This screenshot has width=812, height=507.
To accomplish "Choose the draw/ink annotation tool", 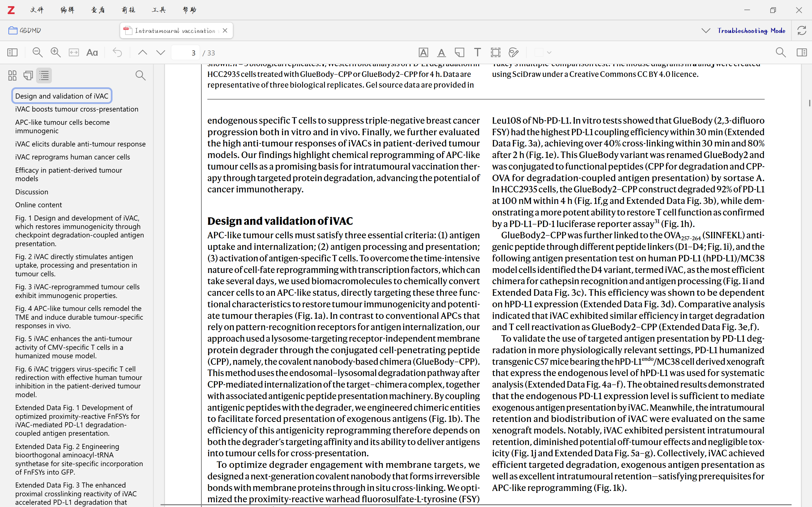I will 513,53.
